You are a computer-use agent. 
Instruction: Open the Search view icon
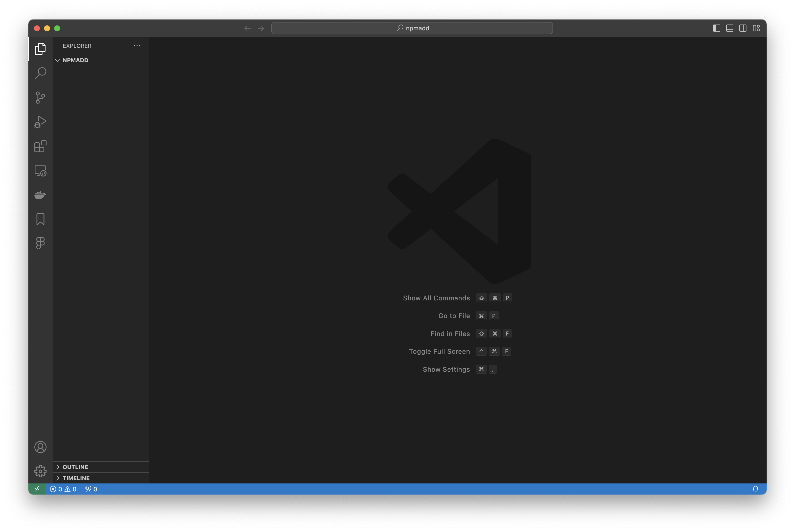click(40, 73)
